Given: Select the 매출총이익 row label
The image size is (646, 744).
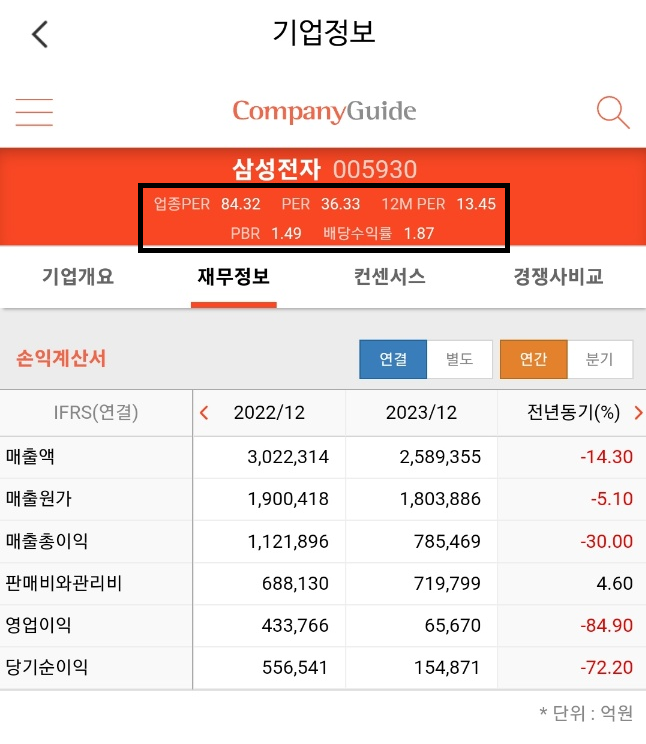Looking at the screenshot, I should coord(47,541).
